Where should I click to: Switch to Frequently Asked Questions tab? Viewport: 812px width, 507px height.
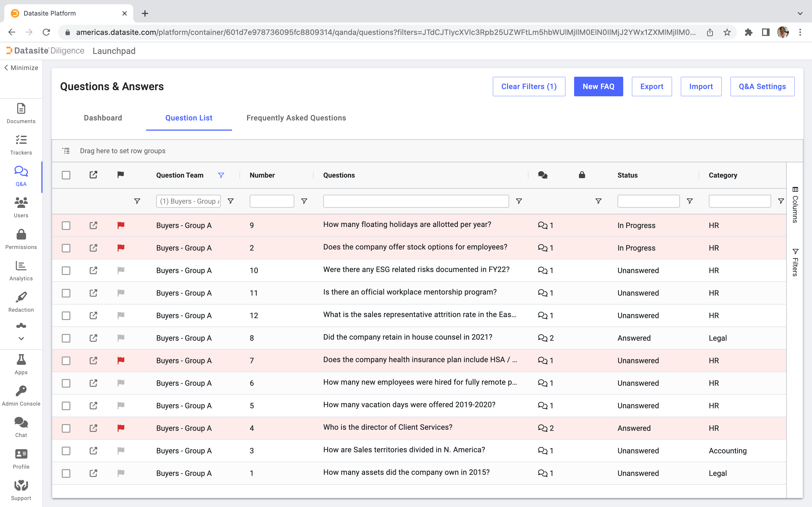(296, 117)
